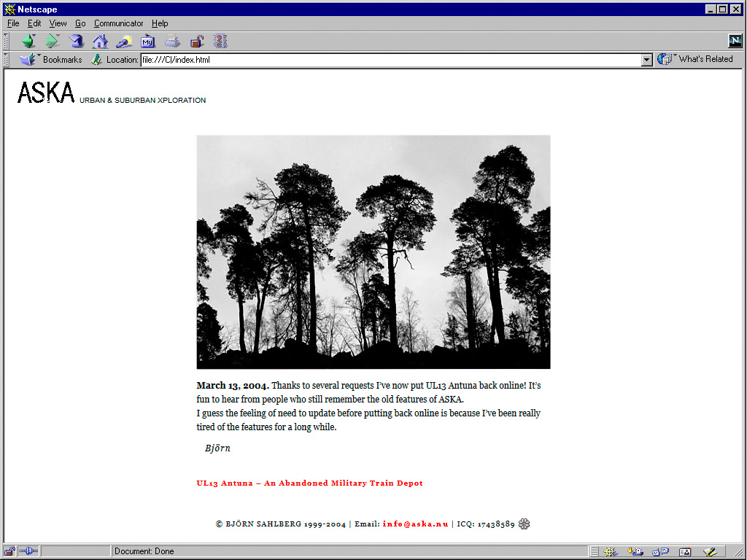Toggle the online/offline connection plug icon

tap(28, 551)
